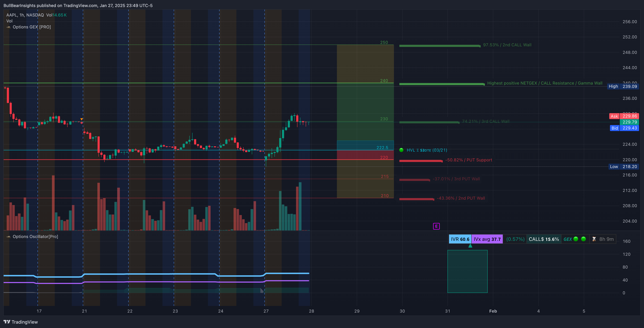Click the 256.00 price scale label
Screen dimensions: 644x328
coord(630,22)
